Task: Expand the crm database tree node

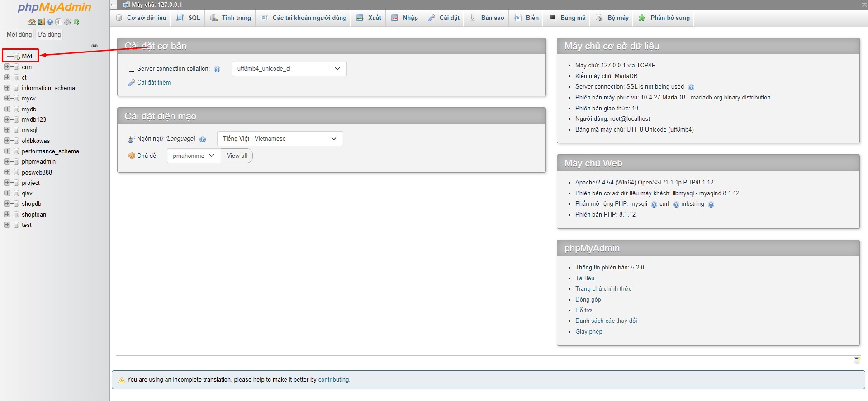Action: [7, 67]
